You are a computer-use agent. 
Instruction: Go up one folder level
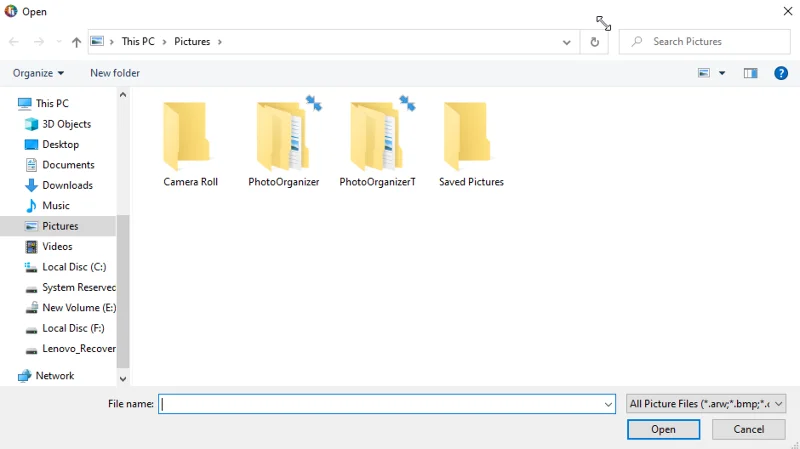click(76, 42)
